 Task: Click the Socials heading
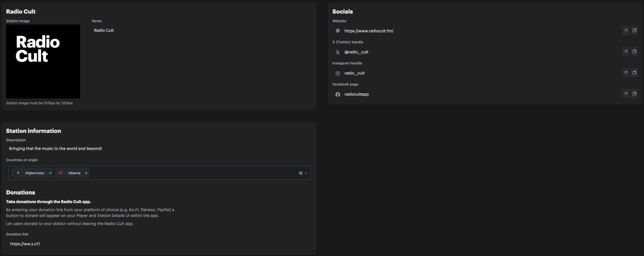point(342,12)
